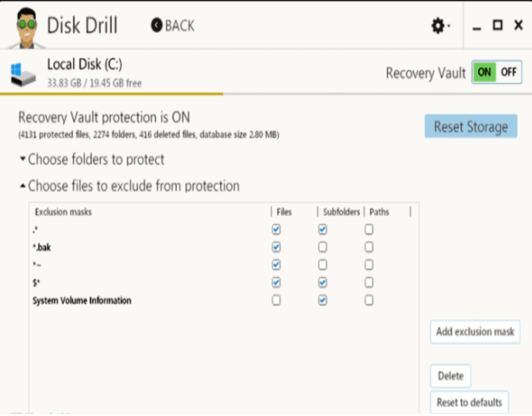Enable Paths for *.bak mask

click(x=369, y=247)
